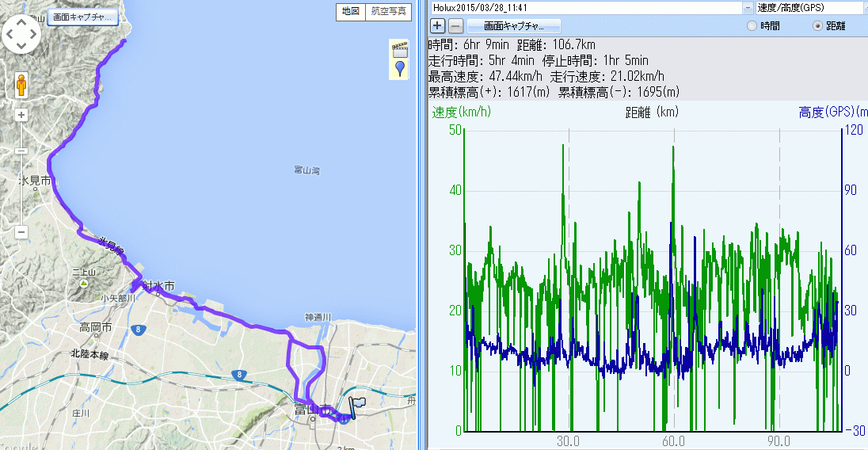
Task: Click 画面キャプチャ button above the graph
Action: [515, 26]
